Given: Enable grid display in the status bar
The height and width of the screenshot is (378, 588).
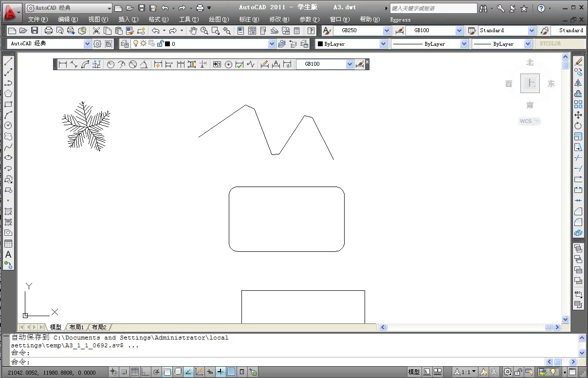Looking at the screenshot, I should 135,372.
